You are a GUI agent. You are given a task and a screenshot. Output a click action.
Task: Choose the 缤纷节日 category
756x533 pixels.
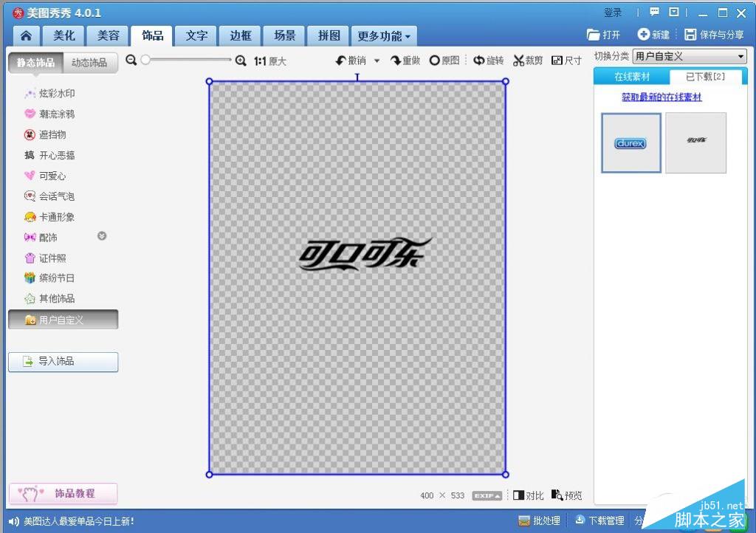tap(49, 278)
